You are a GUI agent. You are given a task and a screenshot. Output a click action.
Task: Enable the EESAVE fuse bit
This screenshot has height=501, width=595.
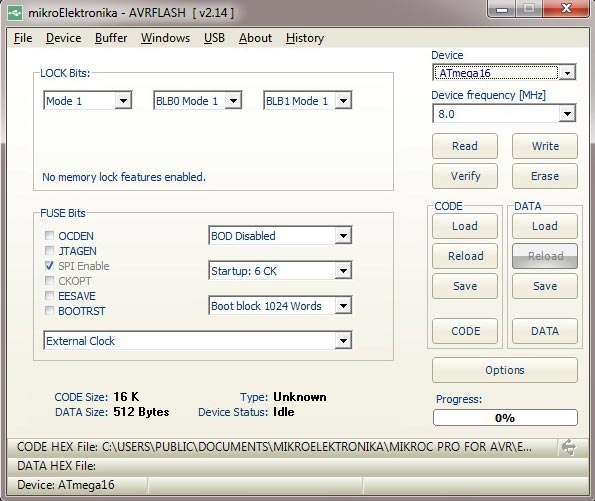(x=49, y=295)
